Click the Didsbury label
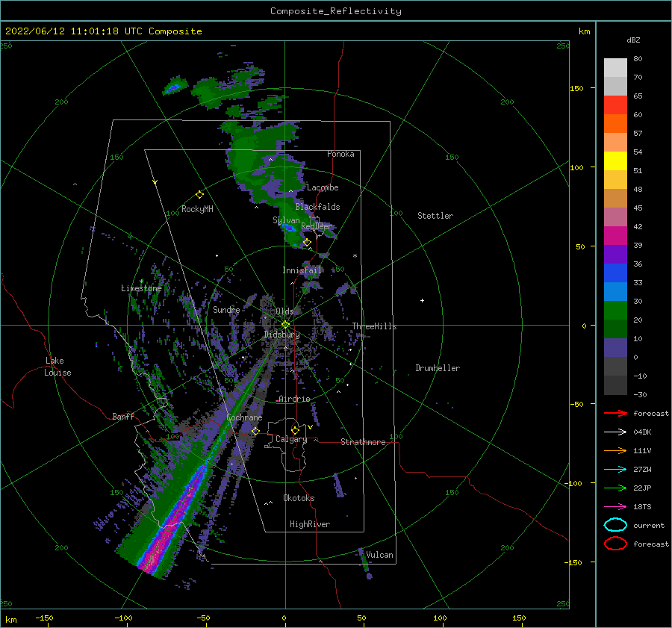 (x=281, y=335)
